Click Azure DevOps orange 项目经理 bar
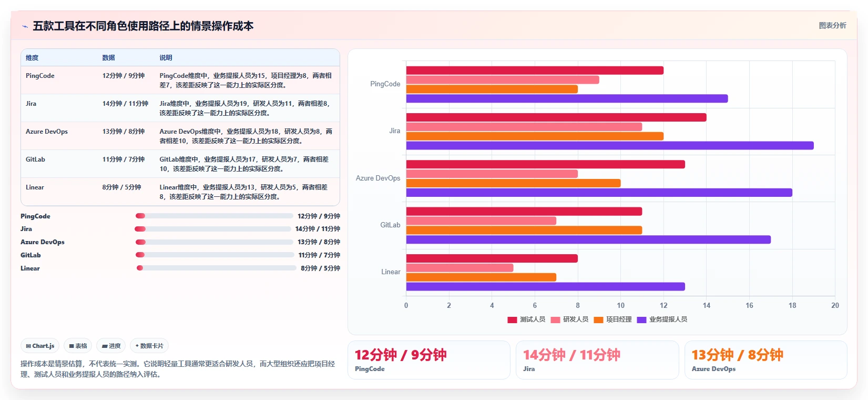Image resolution: width=868 pixels, height=400 pixels. (514, 183)
